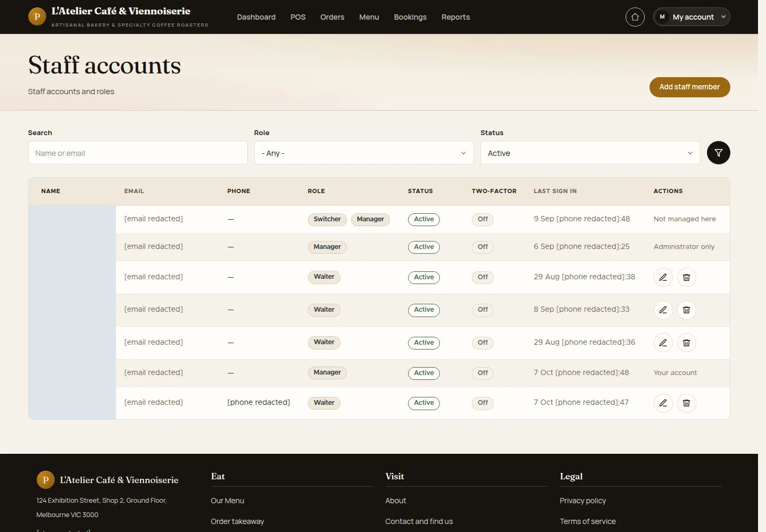Edit the waiter who signed in 29 Aug :38
This screenshot has width=766, height=532.
pyautogui.click(x=663, y=277)
